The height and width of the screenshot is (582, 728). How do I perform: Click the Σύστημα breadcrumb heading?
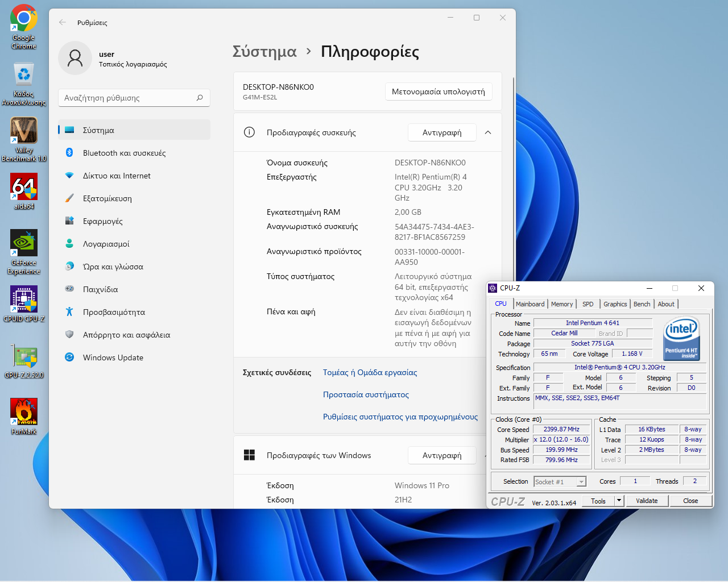pyautogui.click(x=264, y=52)
